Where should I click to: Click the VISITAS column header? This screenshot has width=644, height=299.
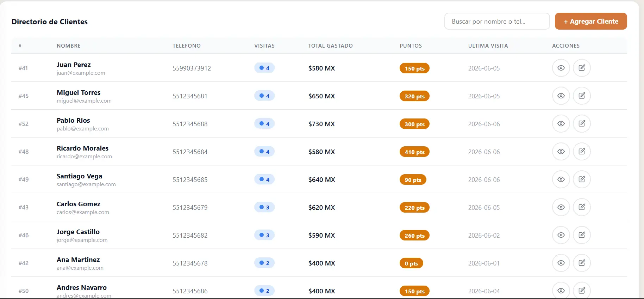(x=264, y=45)
